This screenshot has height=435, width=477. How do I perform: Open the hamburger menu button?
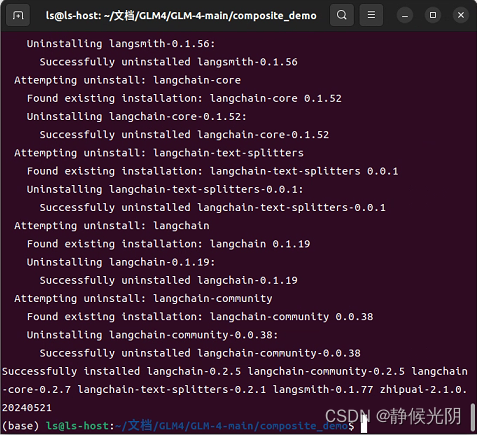pos(371,15)
